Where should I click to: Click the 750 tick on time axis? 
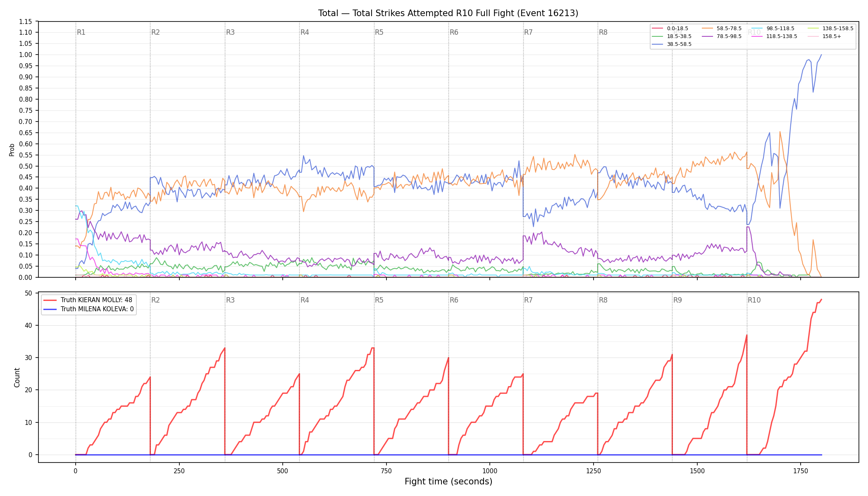pyautogui.click(x=386, y=471)
